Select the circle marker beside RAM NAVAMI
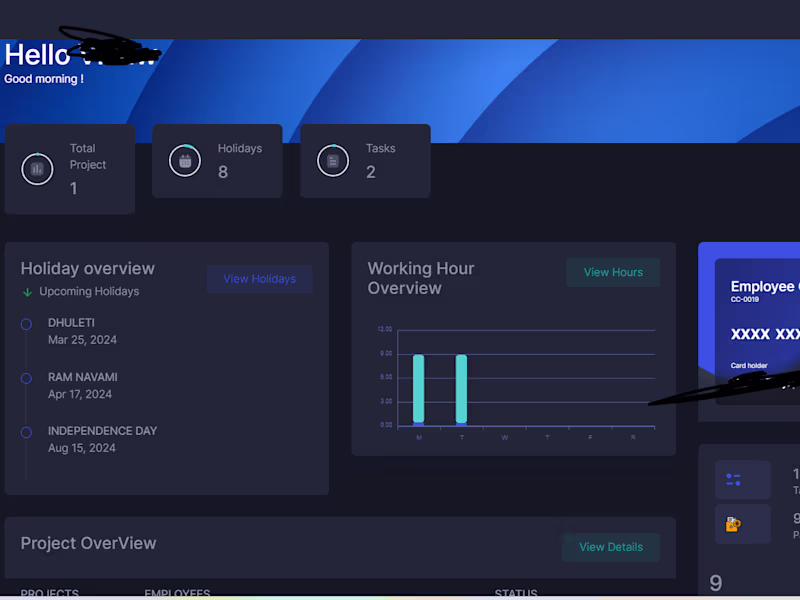Image resolution: width=800 pixels, height=600 pixels. 26,378
